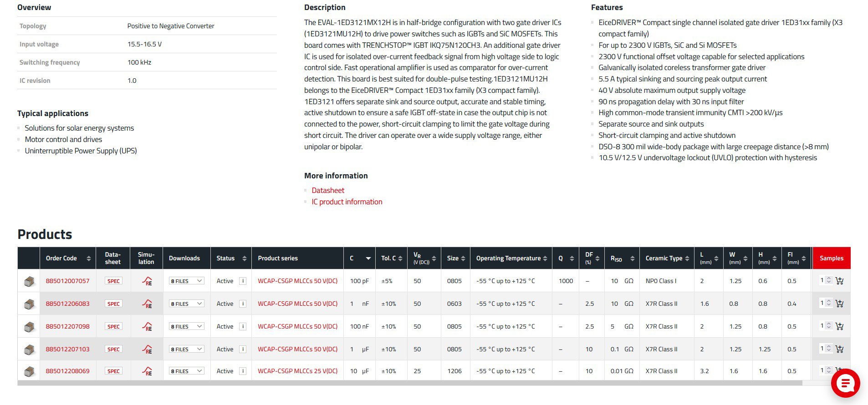Show status info for 885012207103

[x=243, y=349]
